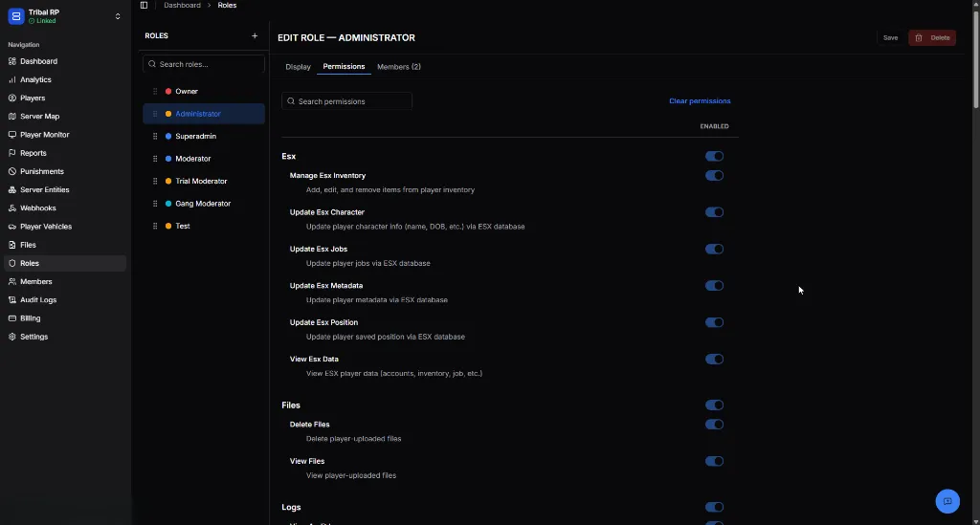Open Analytics from the sidebar
The width and height of the screenshot is (980, 525).
pyautogui.click(x=65, y=80)
